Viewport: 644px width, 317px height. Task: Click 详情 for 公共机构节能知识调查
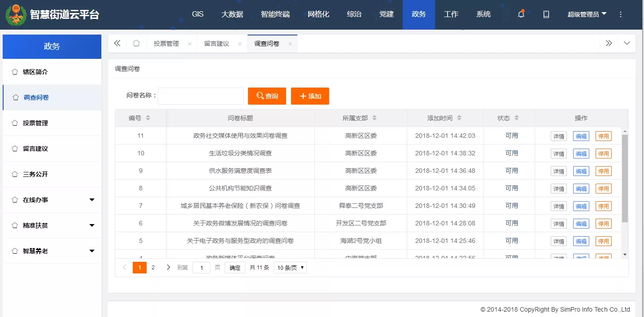pyautogui.click(x=559, y=189)
